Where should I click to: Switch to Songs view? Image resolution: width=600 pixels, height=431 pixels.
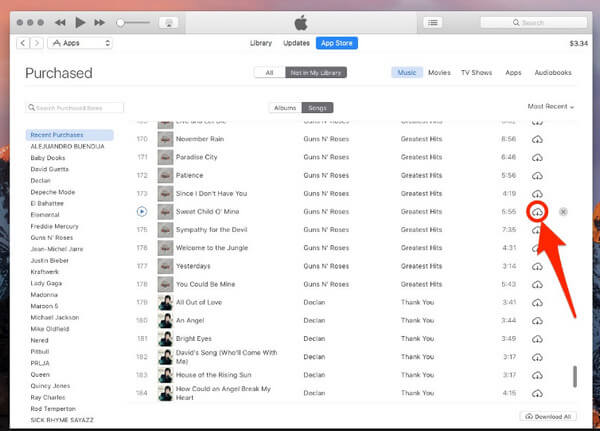tap(317, 108)
